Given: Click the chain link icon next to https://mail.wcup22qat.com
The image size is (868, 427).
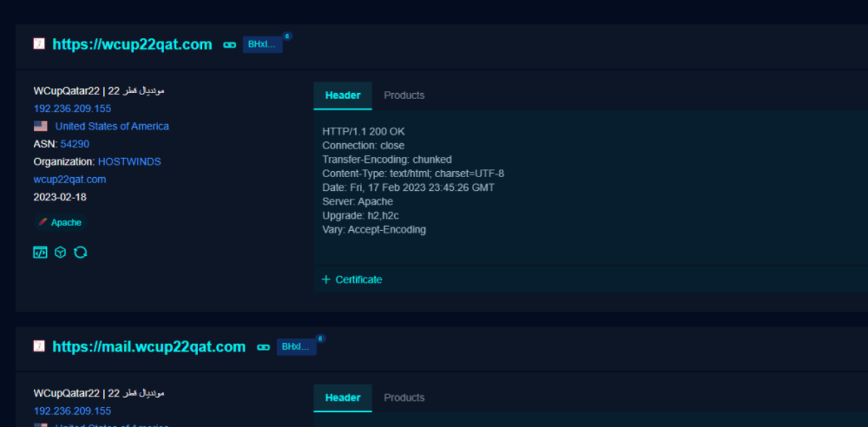Looking at the screenshot, I should pyautogui.click(x=263, y=347).
